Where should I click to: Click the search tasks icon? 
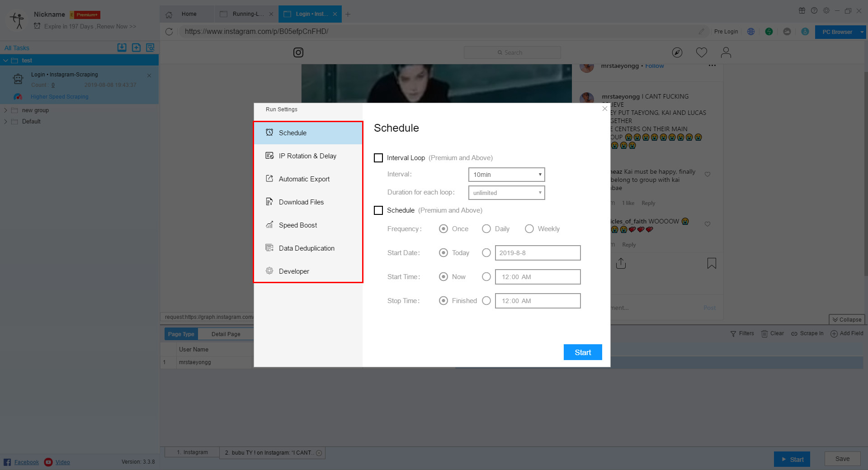pos(151,47)
